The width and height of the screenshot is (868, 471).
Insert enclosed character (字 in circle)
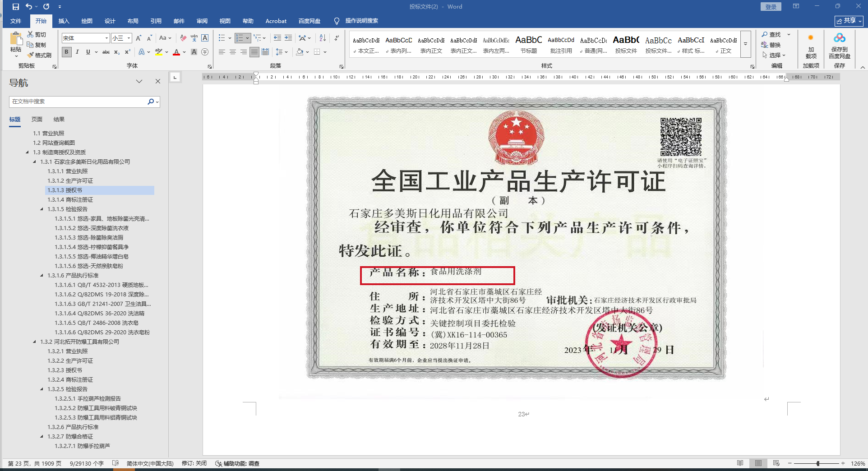tap(205, 52)
